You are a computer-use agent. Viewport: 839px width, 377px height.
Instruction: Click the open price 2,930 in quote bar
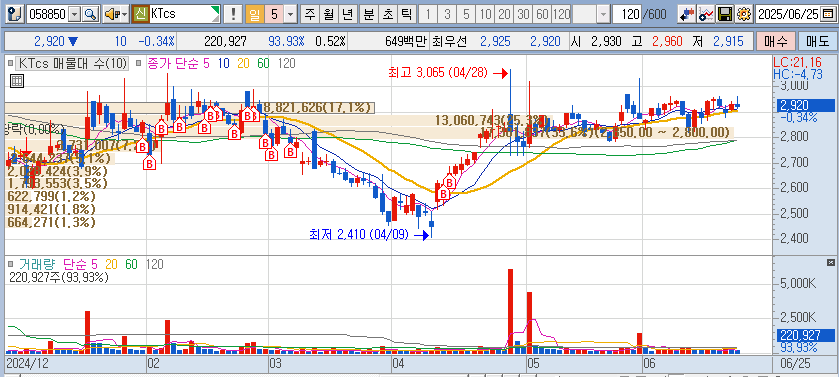[x=605, y=41]
